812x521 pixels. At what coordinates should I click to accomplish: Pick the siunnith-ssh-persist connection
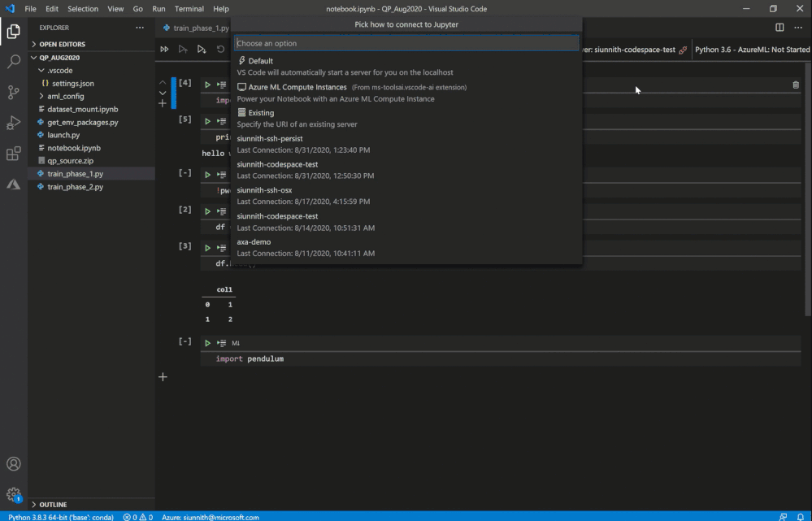(x=406, y=144)
